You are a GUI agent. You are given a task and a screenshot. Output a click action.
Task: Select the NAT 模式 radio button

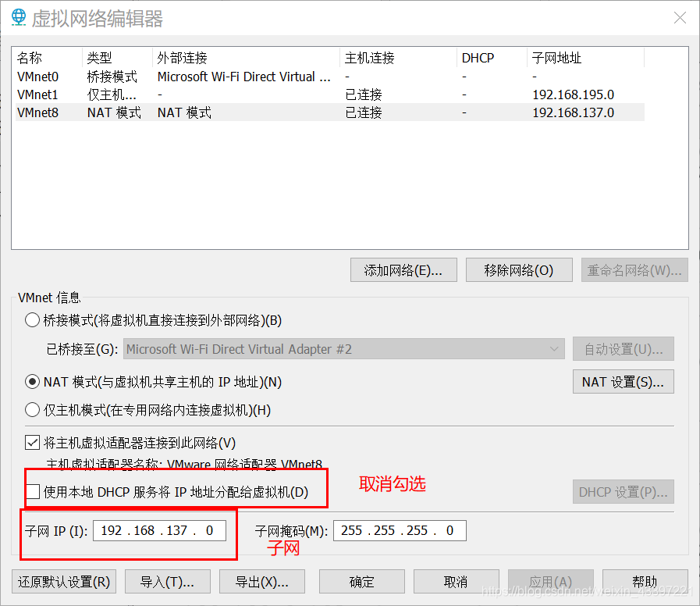pos(32,382)
